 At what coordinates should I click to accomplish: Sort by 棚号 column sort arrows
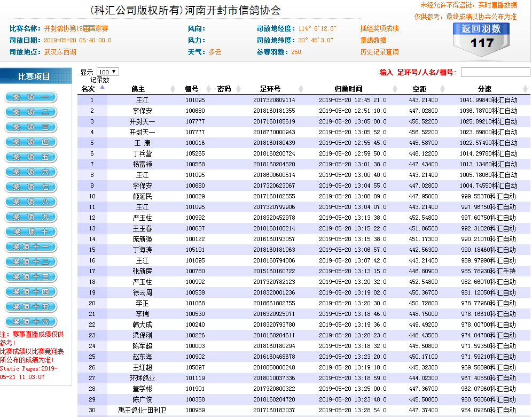click(x=209, y=89)
